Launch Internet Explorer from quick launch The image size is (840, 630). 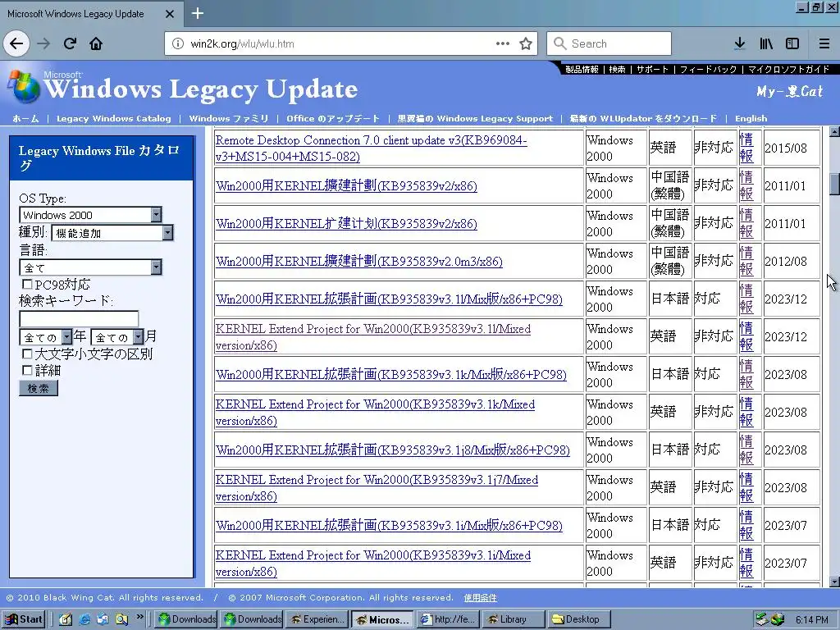click(x=84, y=619)
